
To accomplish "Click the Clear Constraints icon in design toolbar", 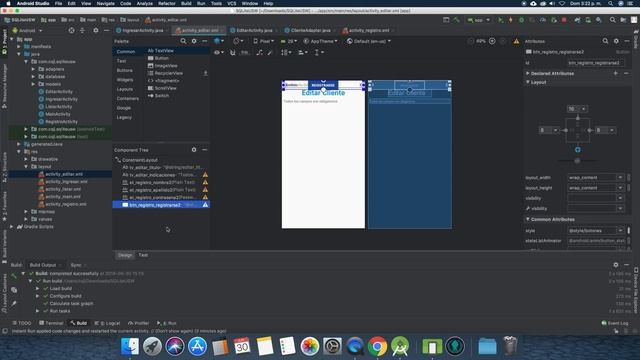I will pyautogui.click(x=260, y=53).
